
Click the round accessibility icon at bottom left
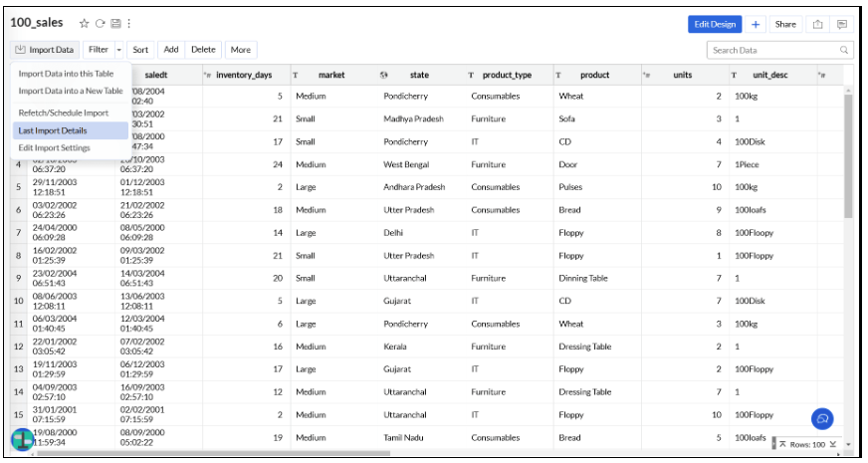(x=23, y=439)
